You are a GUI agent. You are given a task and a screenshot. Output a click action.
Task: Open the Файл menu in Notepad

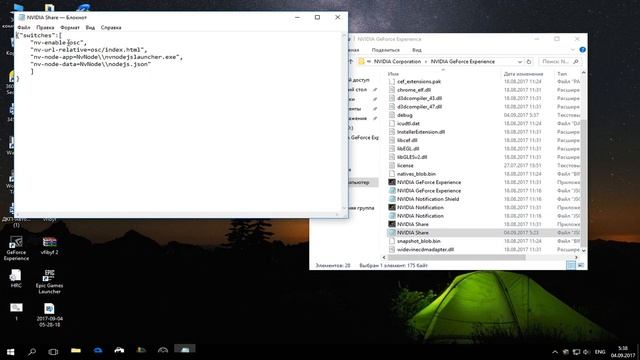(23, 27)
